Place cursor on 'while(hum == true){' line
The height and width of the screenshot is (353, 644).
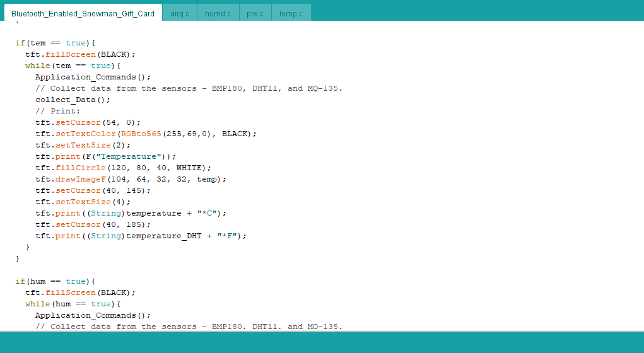tap(73, 304)
